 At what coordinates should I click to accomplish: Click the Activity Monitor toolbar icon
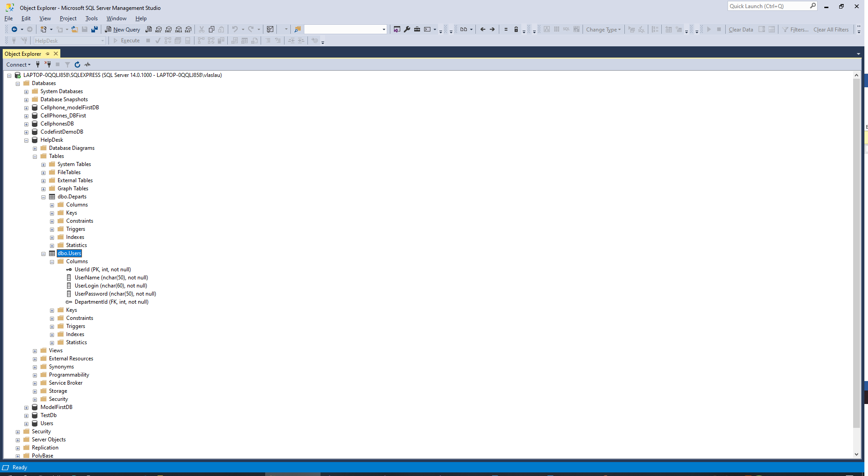(270, 29)
